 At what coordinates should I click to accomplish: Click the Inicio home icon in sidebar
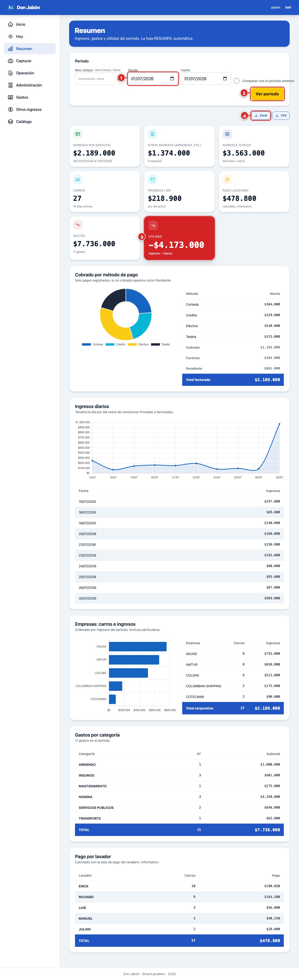pos(11,24)
